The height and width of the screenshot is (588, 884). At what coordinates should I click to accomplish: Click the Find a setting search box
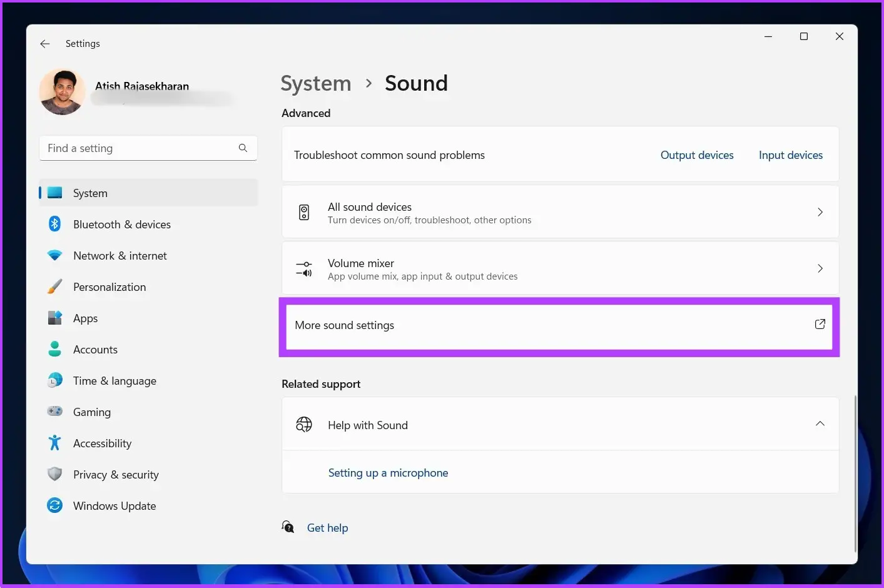pos(138,148)
